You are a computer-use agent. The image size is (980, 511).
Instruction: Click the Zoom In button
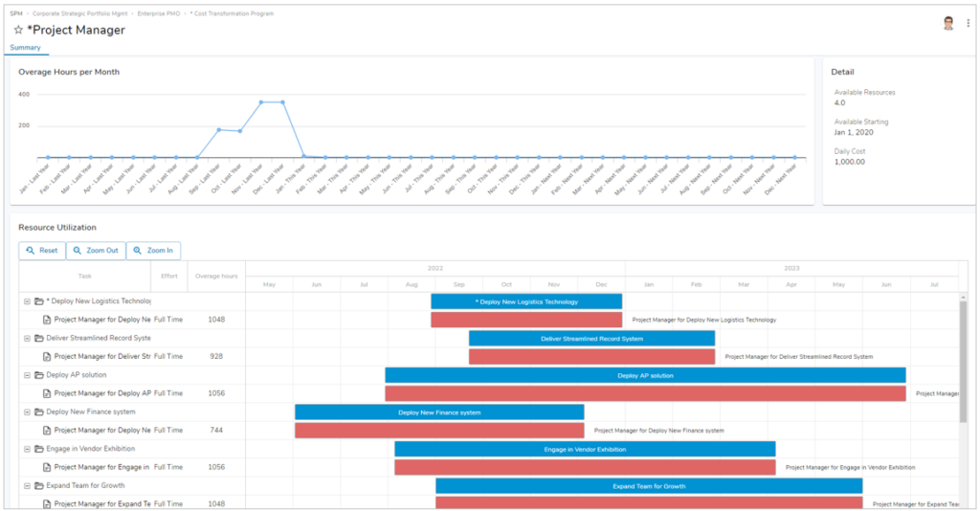154,251
